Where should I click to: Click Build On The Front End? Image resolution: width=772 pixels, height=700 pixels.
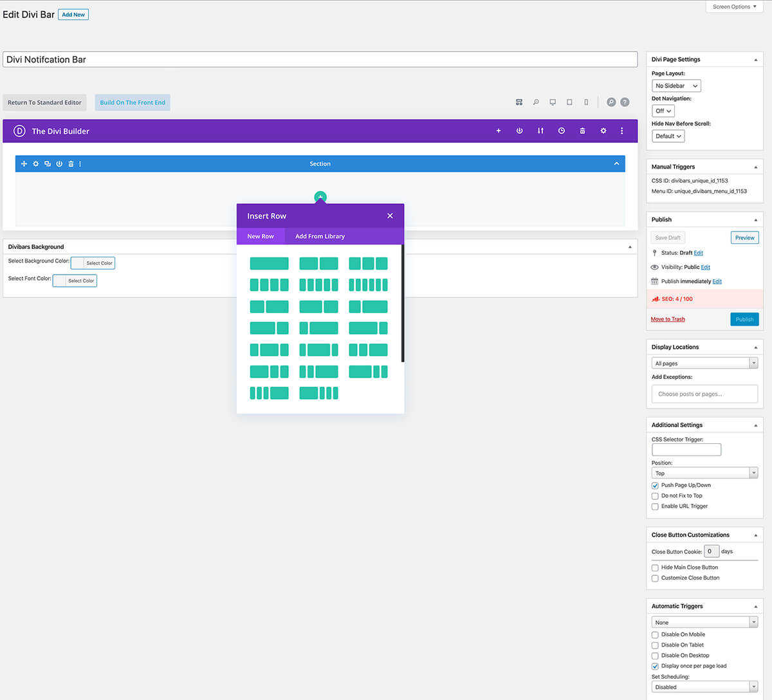coord(133,102)
